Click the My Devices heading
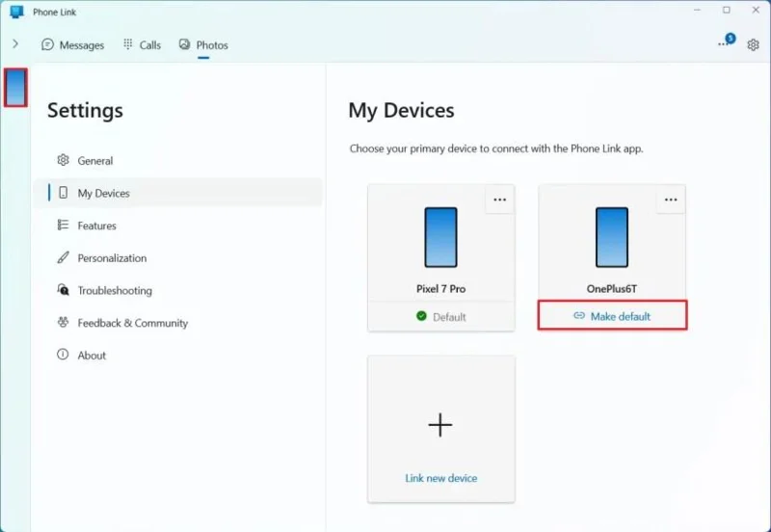The height and width of the screenshot is (532, 771). [401, 111]
